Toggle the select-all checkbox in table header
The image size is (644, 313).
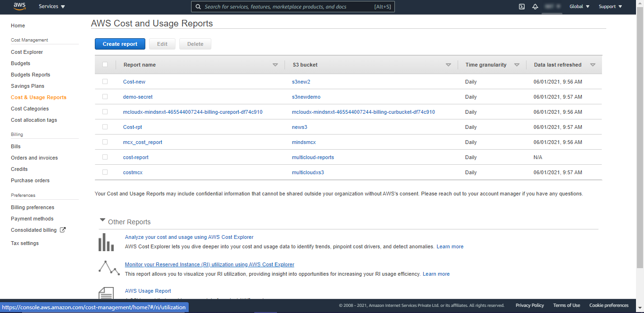pyautogui.click(x=105, y=65)
